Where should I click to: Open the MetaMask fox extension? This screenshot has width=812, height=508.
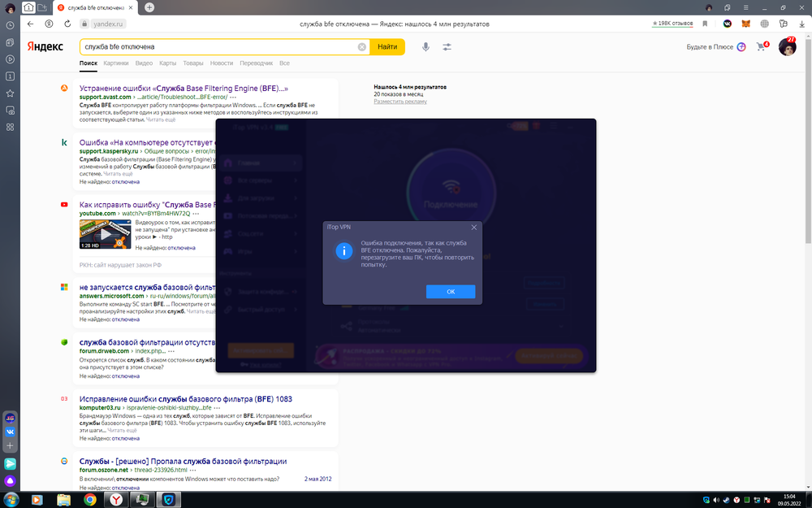point(745,24)
